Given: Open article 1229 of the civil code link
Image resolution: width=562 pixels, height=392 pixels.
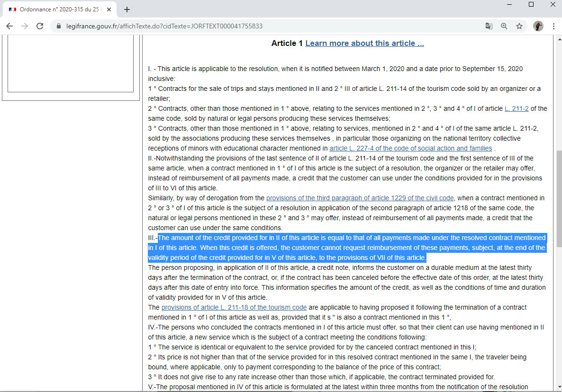Looking at the screenshot, I should [x=360, y=198].
